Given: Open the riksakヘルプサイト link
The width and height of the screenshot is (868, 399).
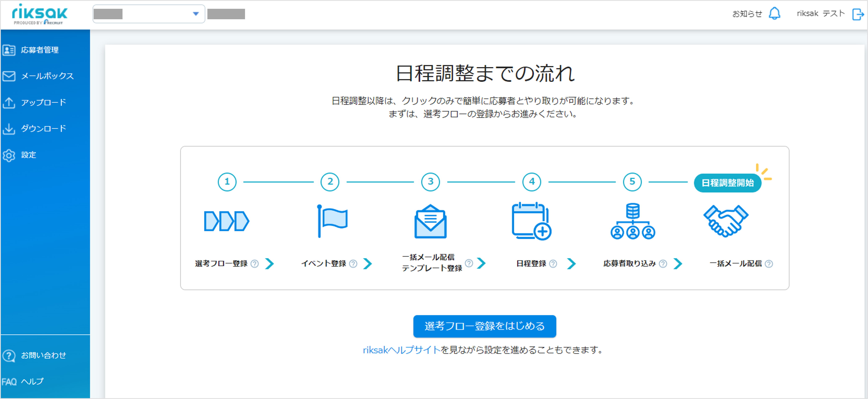Looking at the screenshot, I should click(402, 350).
